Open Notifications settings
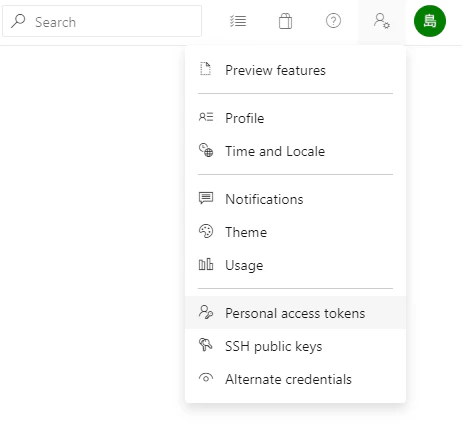 [x=295, y=199]
